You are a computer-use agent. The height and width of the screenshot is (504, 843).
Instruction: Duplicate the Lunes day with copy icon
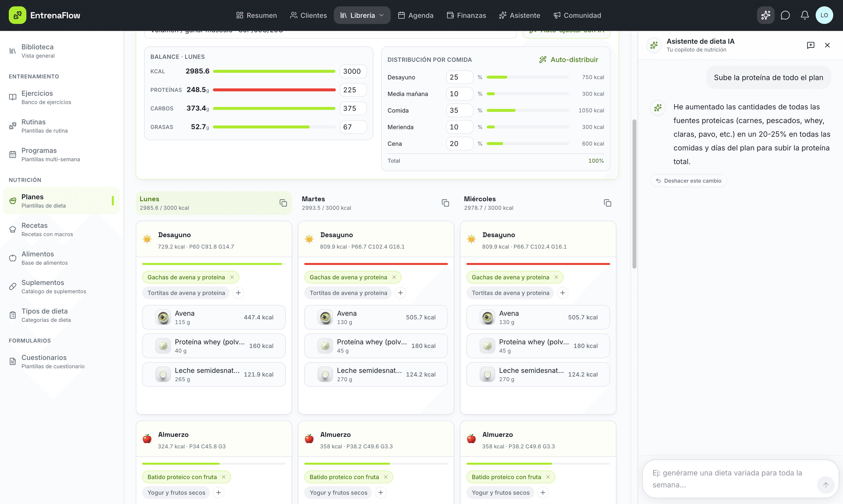[x=283, y=203]
